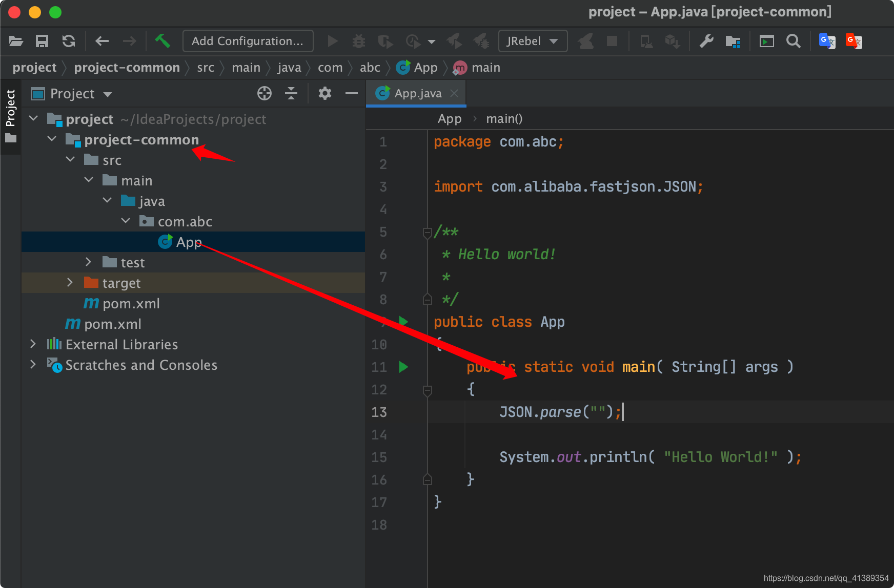
Task: Expand External Libraries node
Action: click(33, 344)
